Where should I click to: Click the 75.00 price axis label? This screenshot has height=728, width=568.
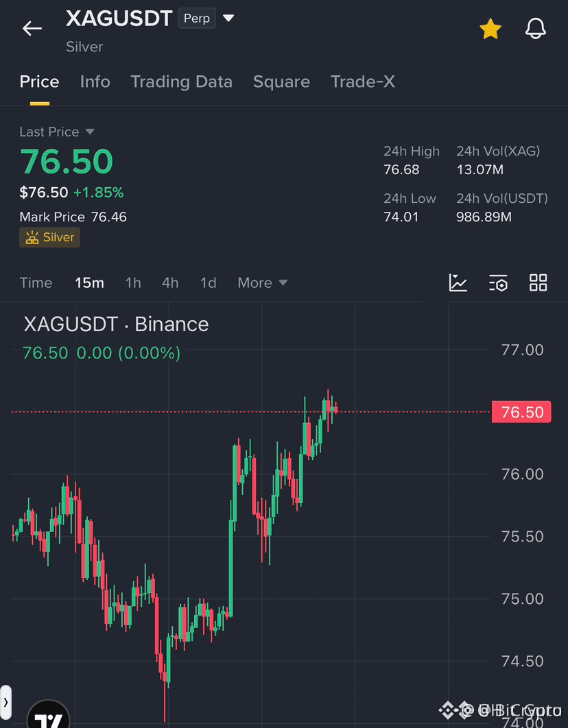point(523,599)
